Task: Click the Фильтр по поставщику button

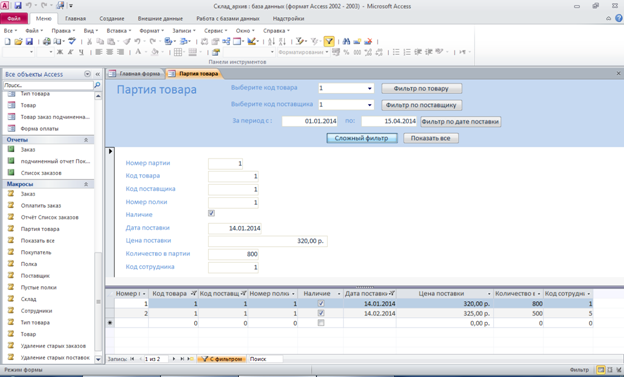Action: [421, 105]
